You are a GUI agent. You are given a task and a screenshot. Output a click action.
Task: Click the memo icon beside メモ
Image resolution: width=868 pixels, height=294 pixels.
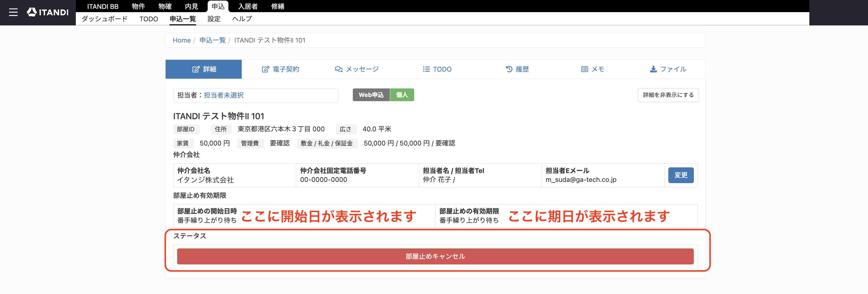(x=584, y=69)
